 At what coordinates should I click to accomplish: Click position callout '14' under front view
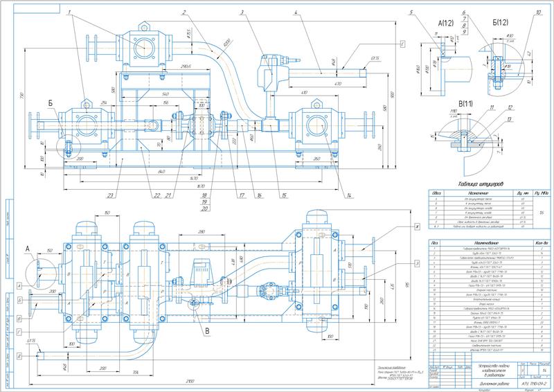pos(350,195)
